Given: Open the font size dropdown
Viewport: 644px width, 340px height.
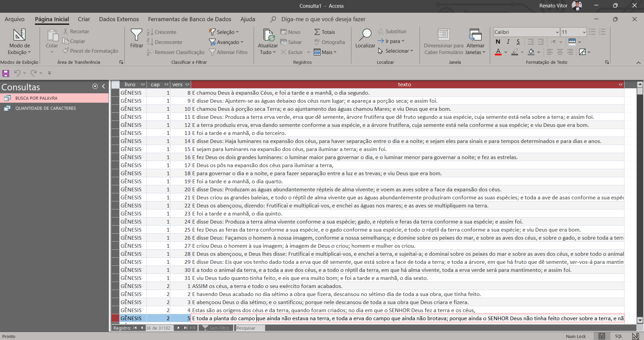Looking at the screenshot, I should (x=584, y=32).
